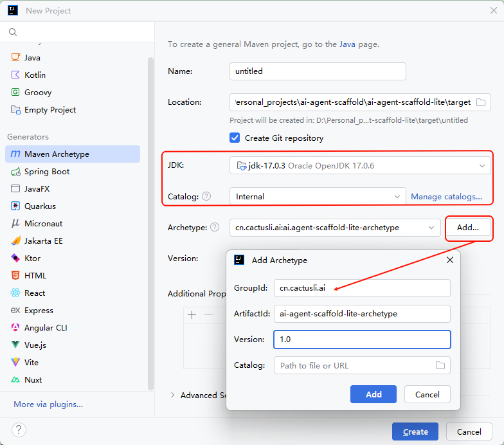
Task: Choose the Vite generator
Action: point(73,363)
